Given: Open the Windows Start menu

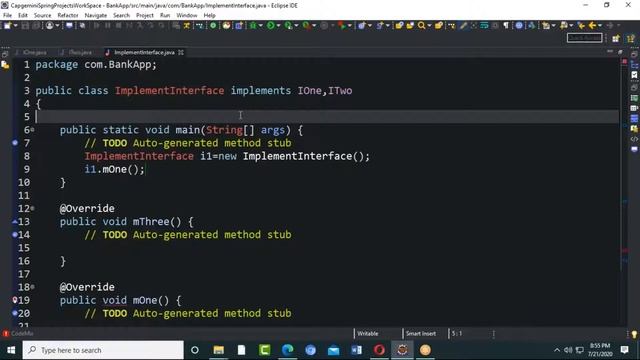Looking at the screenshot, I should point(11,350).
